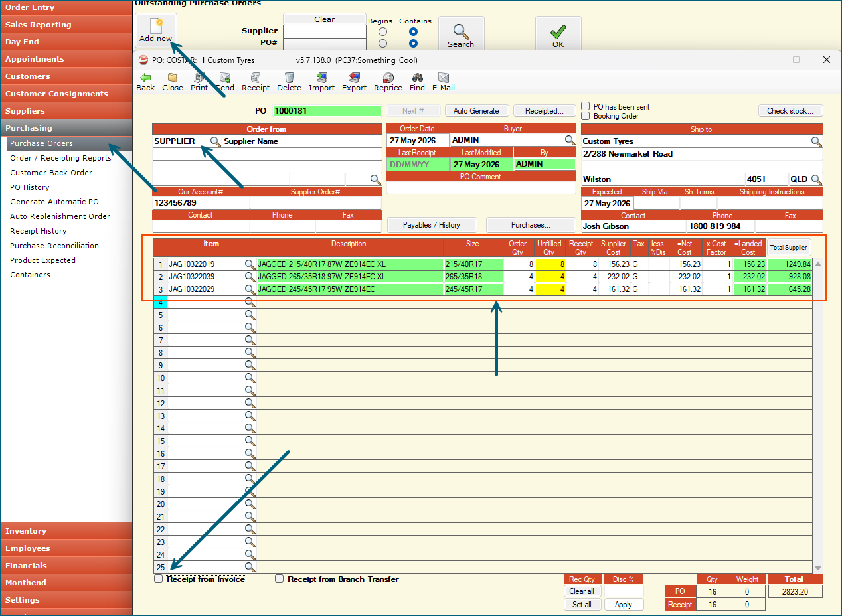Open lookup magnifier in supplier address row
The image size is (842, 616).
[x=375, y=179]
